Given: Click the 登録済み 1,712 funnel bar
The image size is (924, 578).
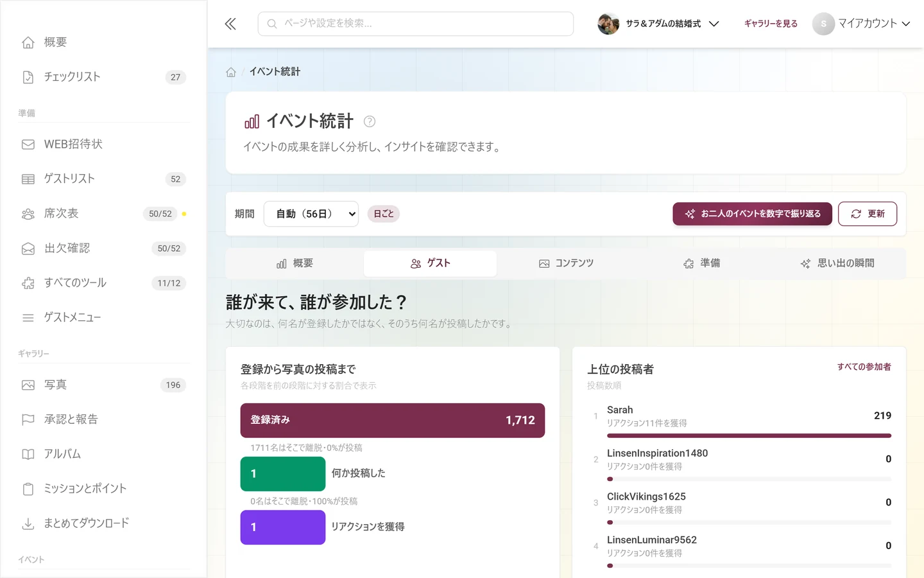Looking at the screenshot, I should (x=393, y=421).
